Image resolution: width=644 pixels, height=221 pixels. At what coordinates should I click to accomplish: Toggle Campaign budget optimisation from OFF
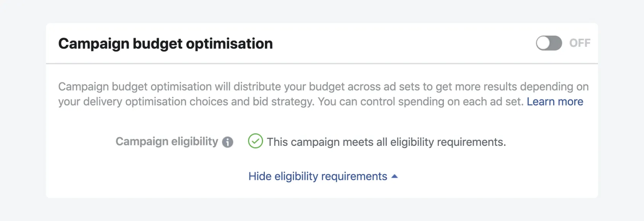(x=549, y=43)
